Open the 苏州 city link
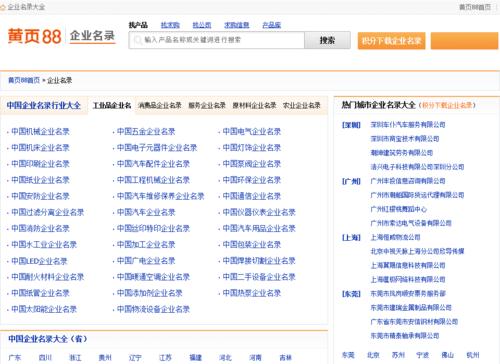 pyautogui.click(x=398, y=355)
